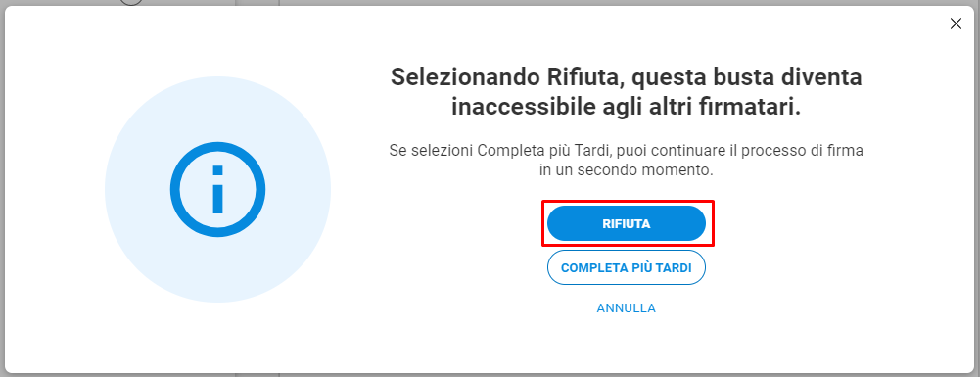980x377 pixels.
Task: Click the words 'inaccessibile agli altri firmatari'
Action: coord(627,107)
